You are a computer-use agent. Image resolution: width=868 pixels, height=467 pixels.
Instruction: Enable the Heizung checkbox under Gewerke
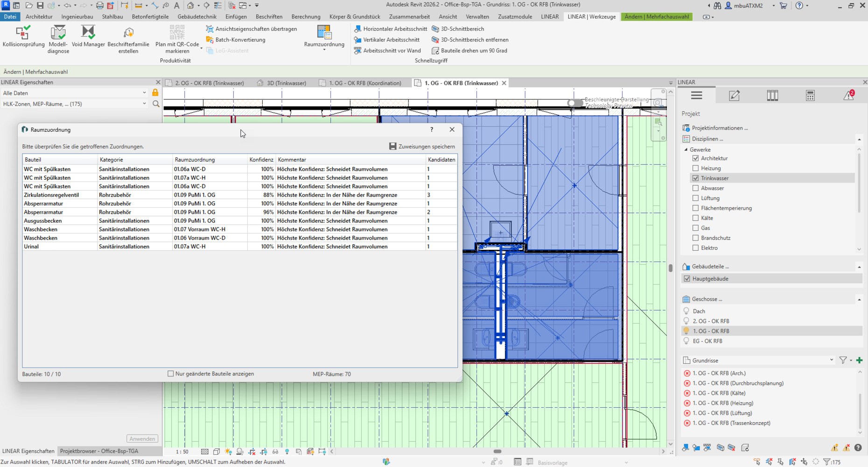click(x=695, y=168)
